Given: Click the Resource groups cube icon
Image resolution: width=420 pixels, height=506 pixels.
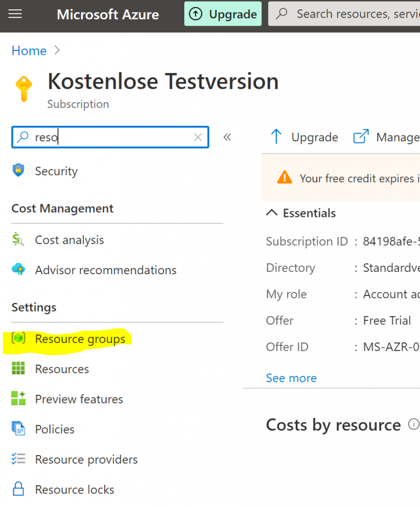Looking at the screenshot, I should [x=18, y=338].
